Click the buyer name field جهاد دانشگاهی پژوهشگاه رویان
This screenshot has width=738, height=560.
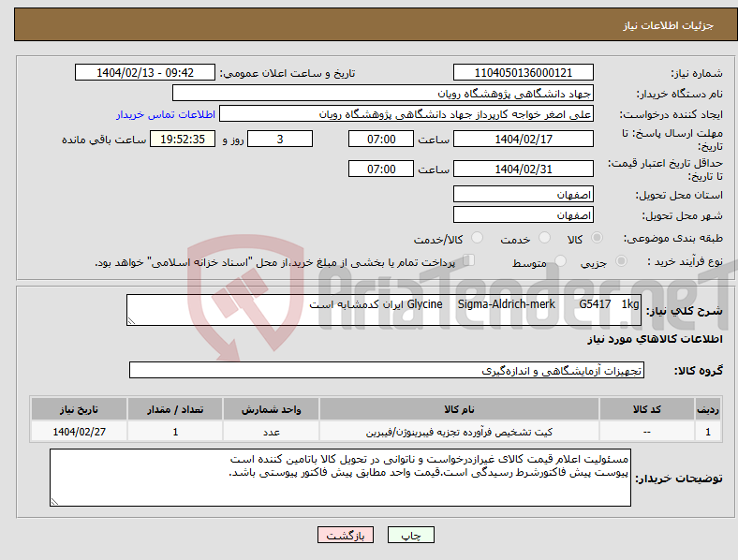pos(383,93)
